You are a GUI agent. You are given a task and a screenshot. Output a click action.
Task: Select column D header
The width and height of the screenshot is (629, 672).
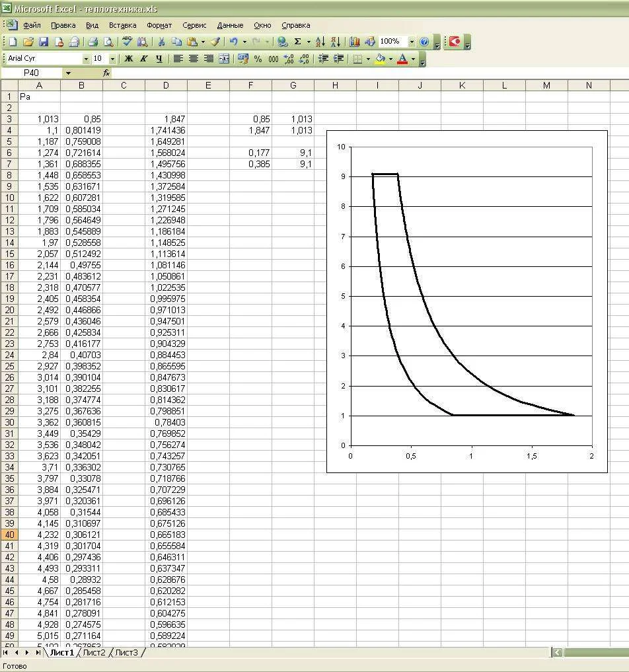point(166,85)
